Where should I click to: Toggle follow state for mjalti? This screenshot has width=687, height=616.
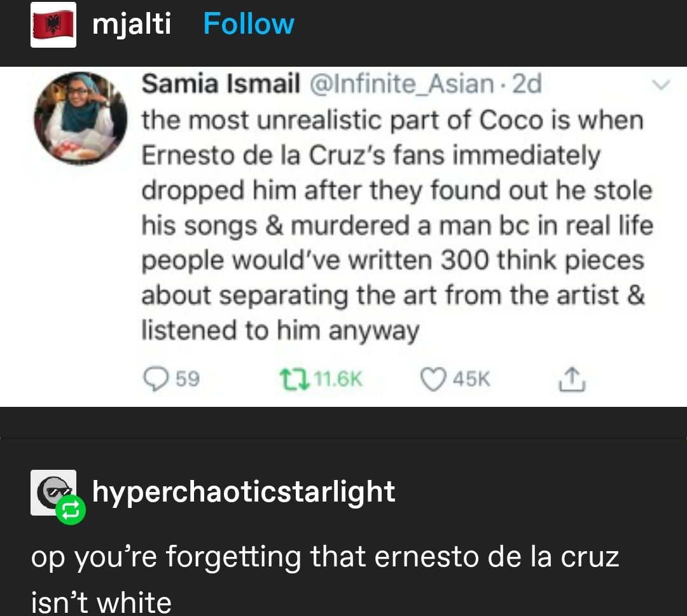(x=248, y=24)
